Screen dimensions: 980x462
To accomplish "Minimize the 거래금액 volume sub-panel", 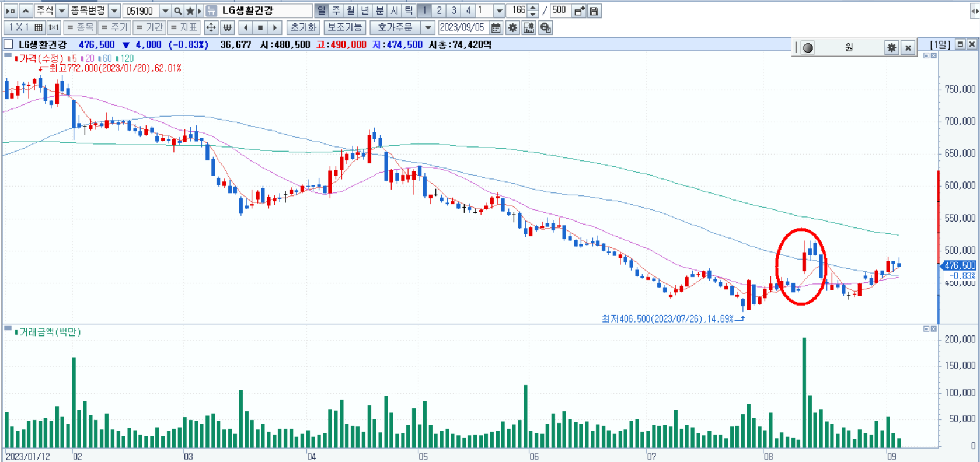I will 926,329.
